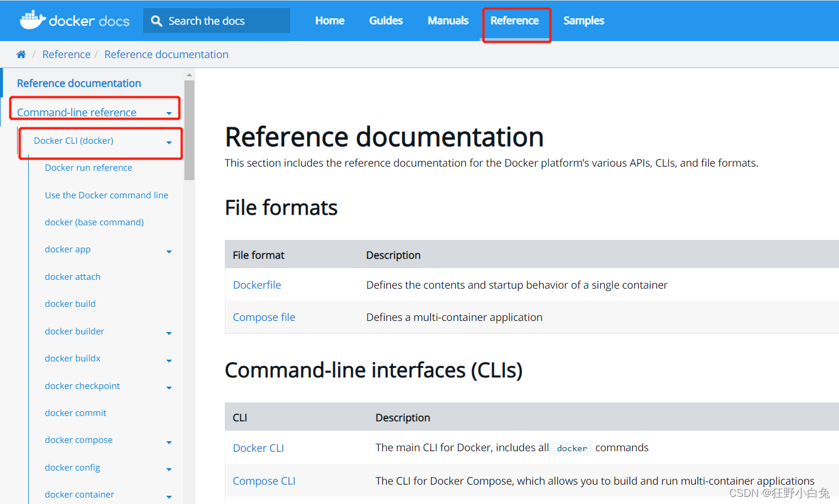Collapse the Command-line reference arrow

click(x=169, y=113)
